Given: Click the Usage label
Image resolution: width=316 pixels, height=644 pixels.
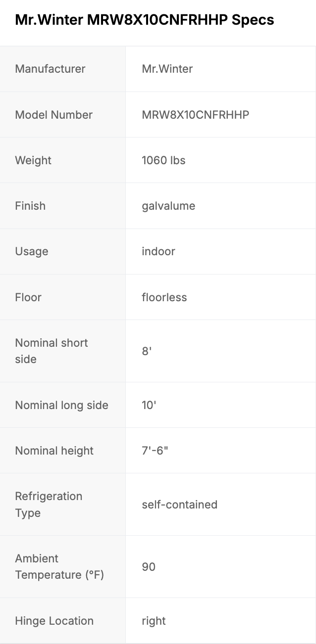Looking at the screenshot, I should [32, 251].
